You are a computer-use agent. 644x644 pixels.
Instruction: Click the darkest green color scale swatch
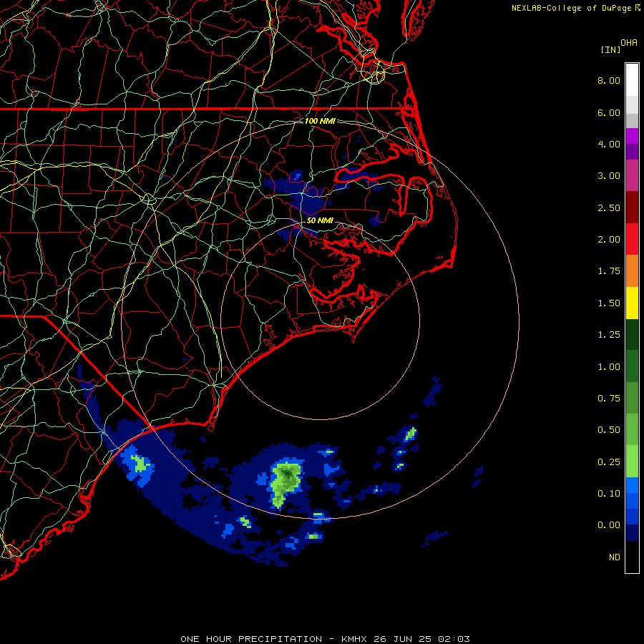(x=632, y=335)
